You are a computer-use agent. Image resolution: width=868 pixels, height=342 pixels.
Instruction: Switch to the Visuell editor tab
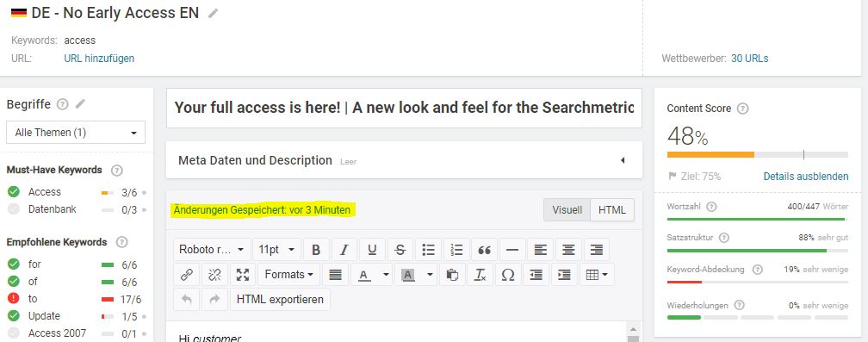(x=567, y=209)
